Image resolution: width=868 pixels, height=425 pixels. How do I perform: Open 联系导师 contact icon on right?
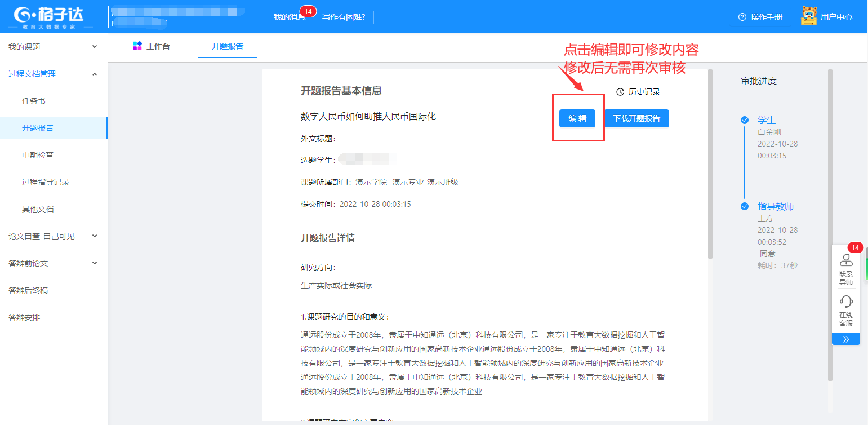tap(845, 261)
